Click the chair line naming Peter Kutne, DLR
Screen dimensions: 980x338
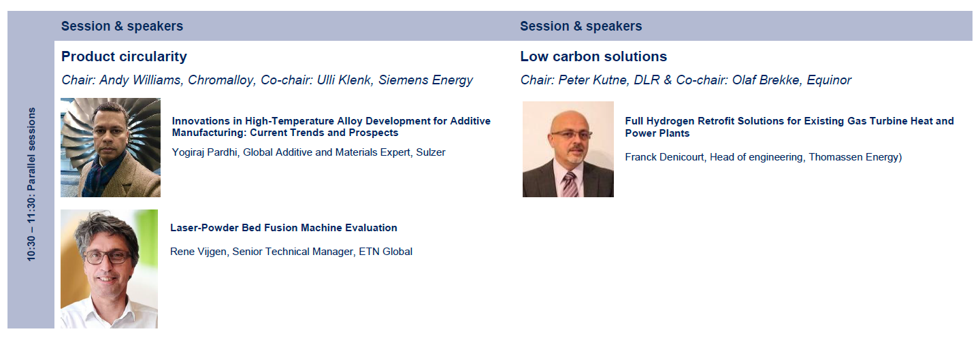pos(685,80)
